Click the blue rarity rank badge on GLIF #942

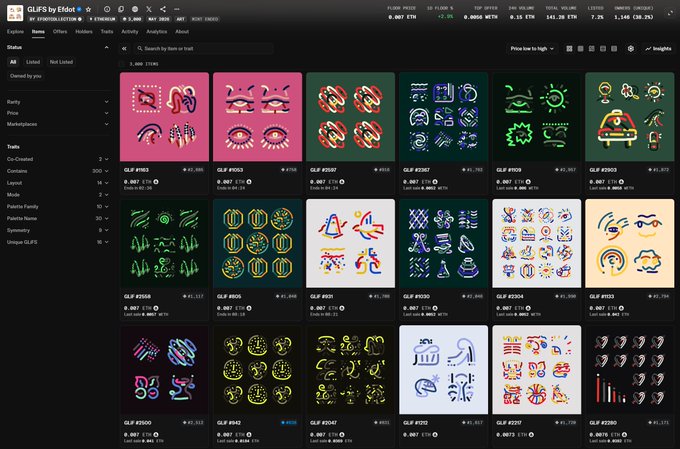click(289, 423)
